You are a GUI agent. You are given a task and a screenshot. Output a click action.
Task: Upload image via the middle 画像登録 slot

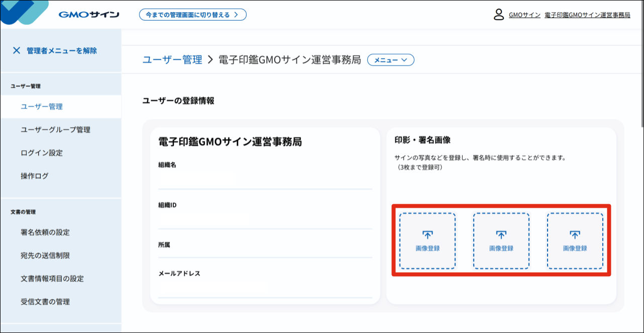tap(501, 240)
